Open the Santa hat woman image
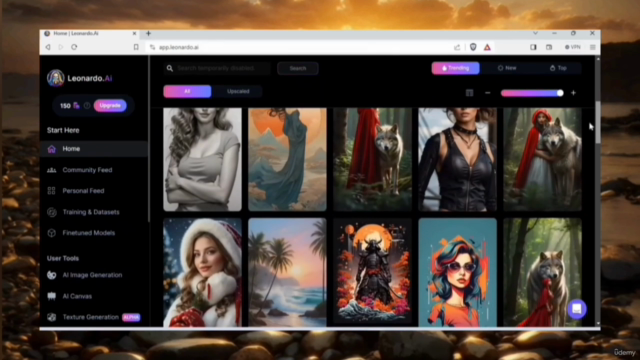 pos(202,272)
